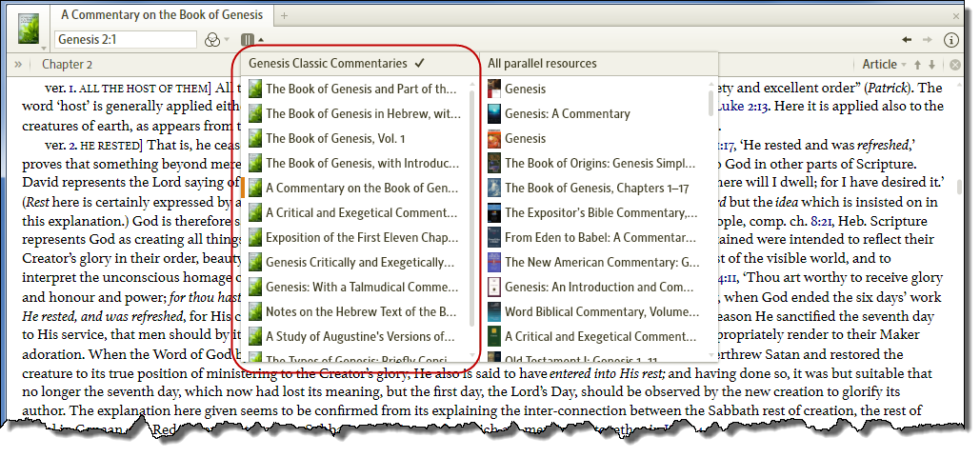Close the panel with the top x

point(956,16)
